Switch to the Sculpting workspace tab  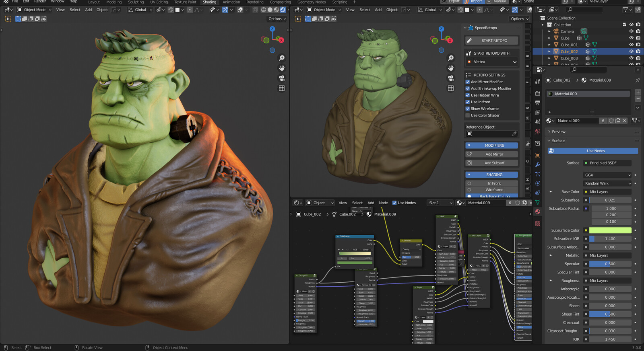pos(136,2)
